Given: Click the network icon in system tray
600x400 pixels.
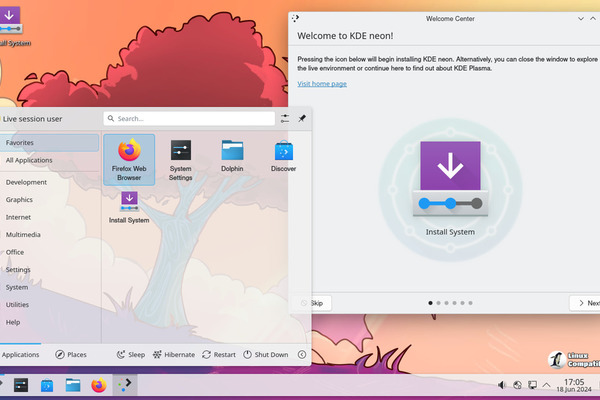Looking at the screenshot, I should click(532, 385).
